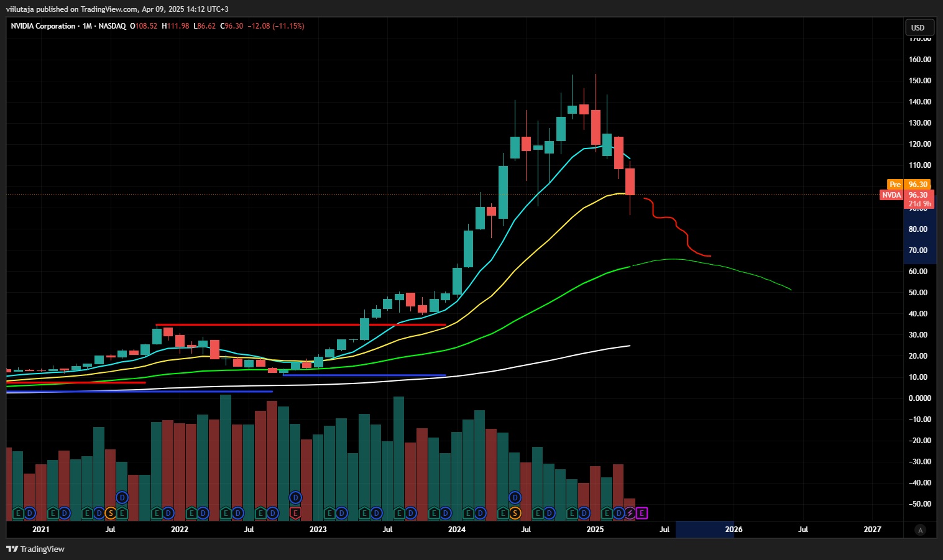The width and height of the screenshot is (943, 560).
Task: Open the raised D marker above 2021 split
Action: coord(122,497)
